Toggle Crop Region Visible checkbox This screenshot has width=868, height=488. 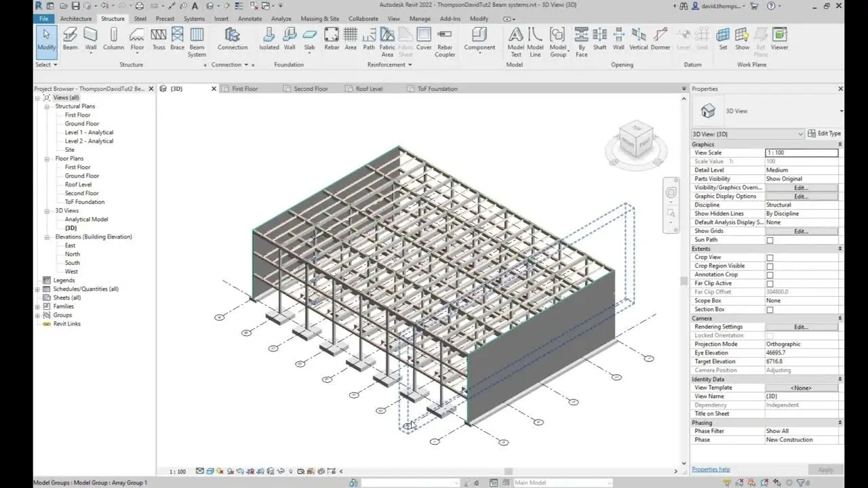point(770,266)
